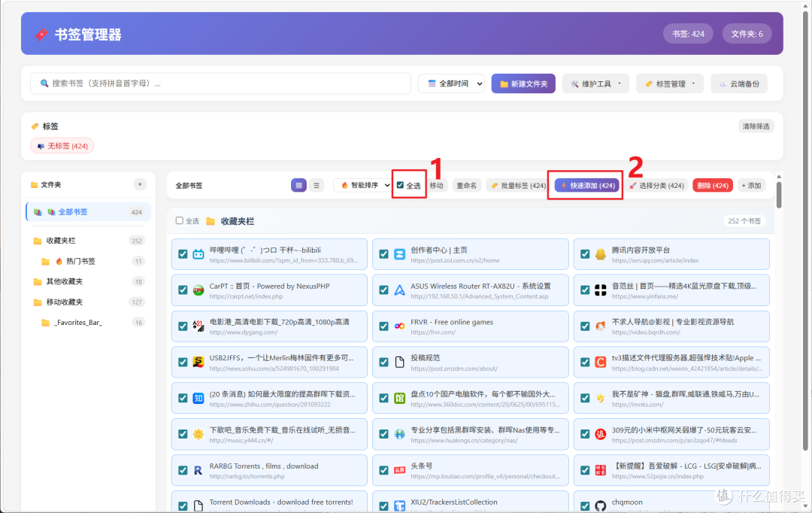Click the bilibili bookmark favicon
The height and width of the screenshot is (513, 812).
click(x=198, y=254)
